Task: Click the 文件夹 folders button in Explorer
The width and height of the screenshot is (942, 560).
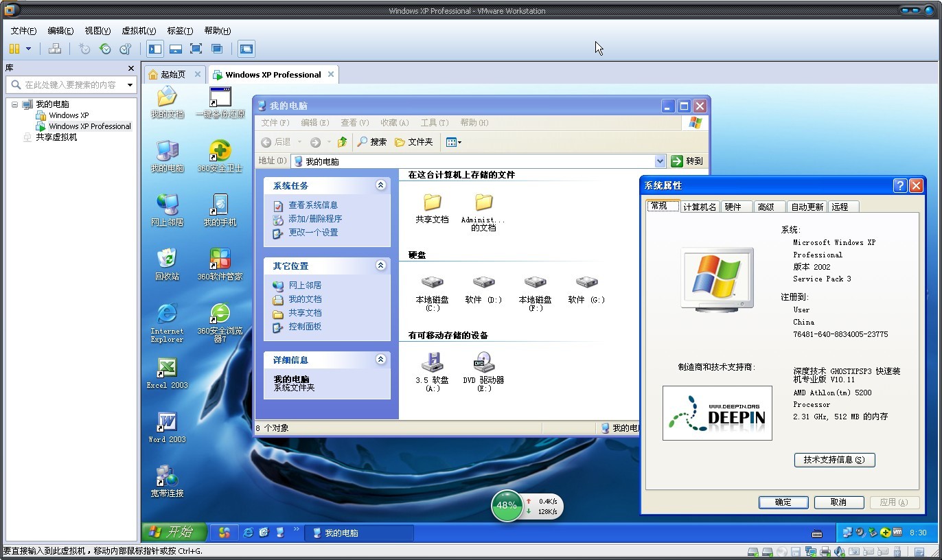Action: (414, 142)
